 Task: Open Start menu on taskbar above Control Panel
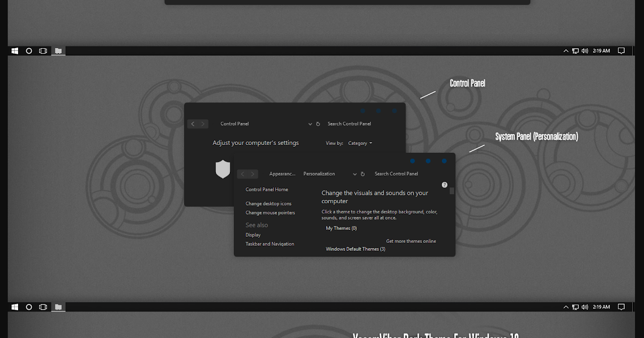pos(15,51)
